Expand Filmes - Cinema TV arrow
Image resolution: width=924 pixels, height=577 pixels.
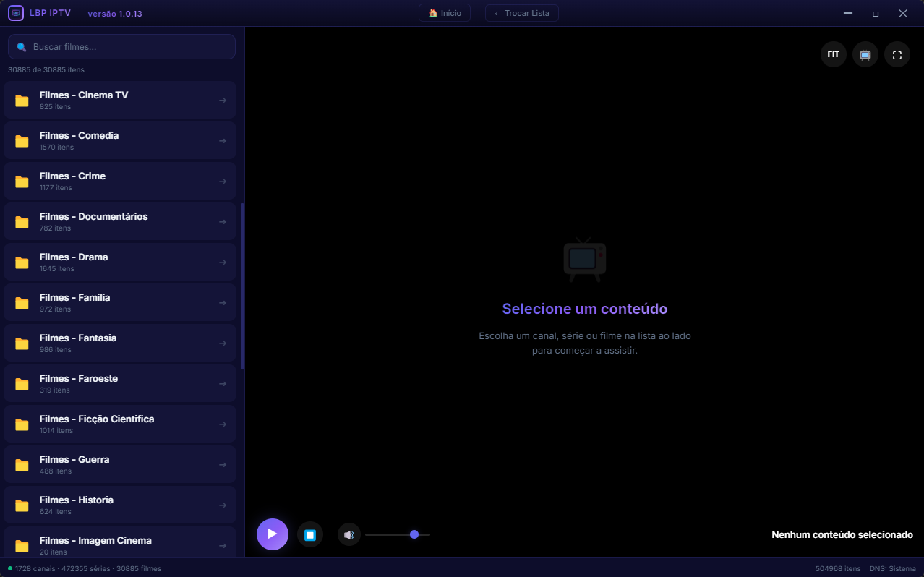tap(223, 101)
